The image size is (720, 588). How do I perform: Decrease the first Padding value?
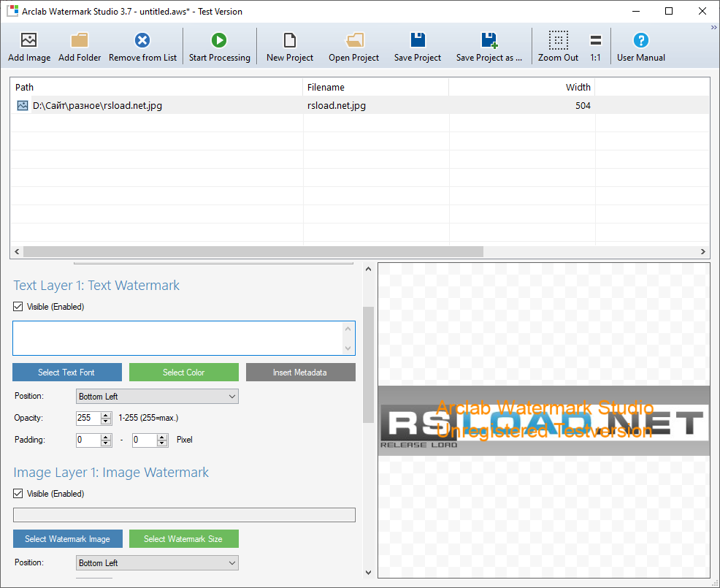(106, 443)
